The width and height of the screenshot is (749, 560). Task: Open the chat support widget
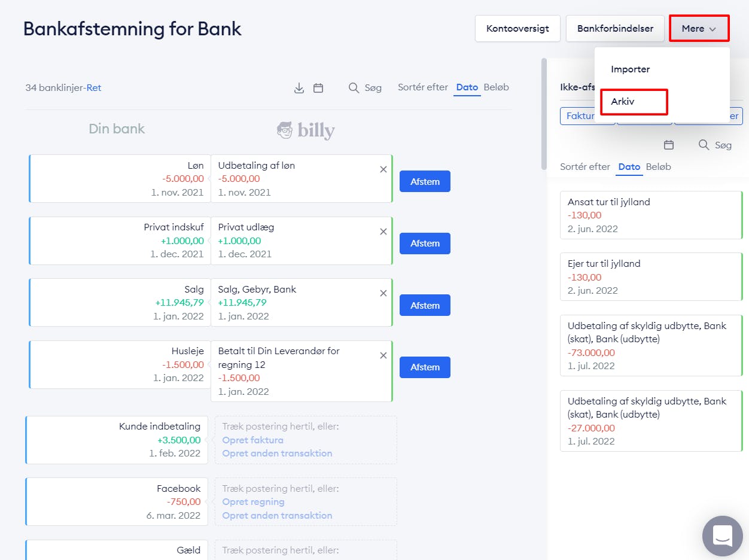[x=723, y=535]
